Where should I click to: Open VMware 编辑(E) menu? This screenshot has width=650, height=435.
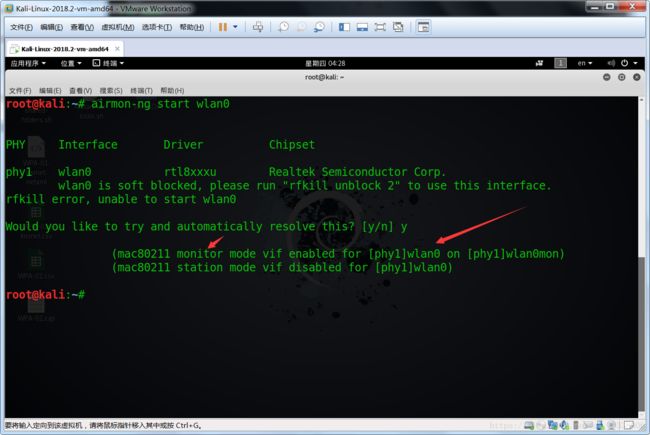pyautogui.click(x=51, y=27)
